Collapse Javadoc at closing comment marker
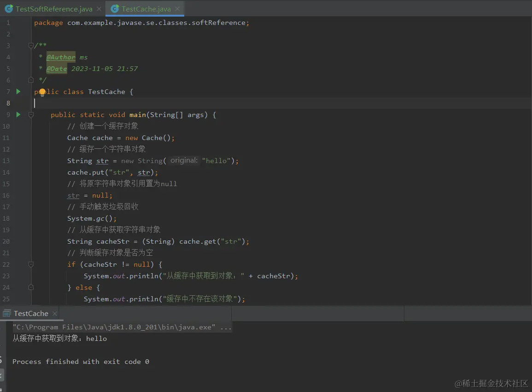This screenshot has height=392, width=532. (31, 80)
